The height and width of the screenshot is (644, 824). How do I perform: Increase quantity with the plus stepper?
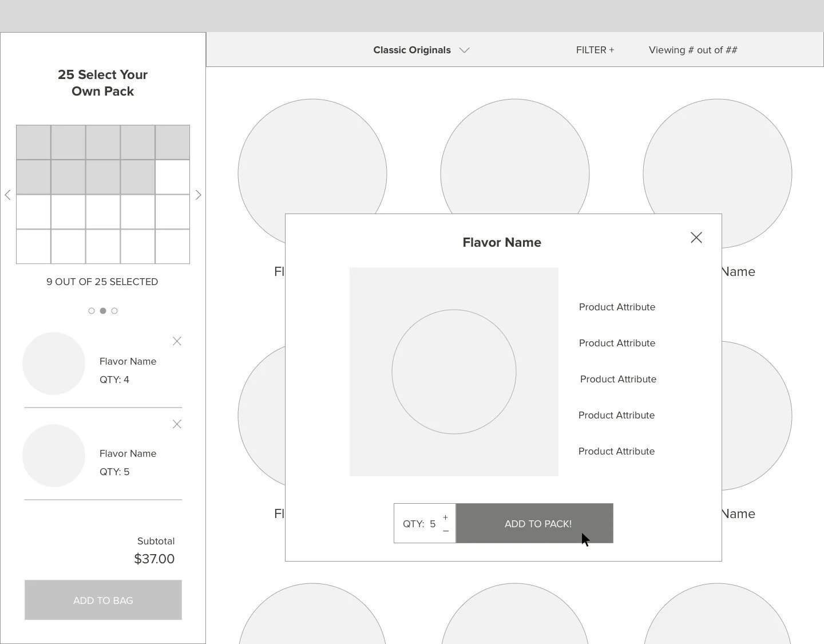click(445, 517)
